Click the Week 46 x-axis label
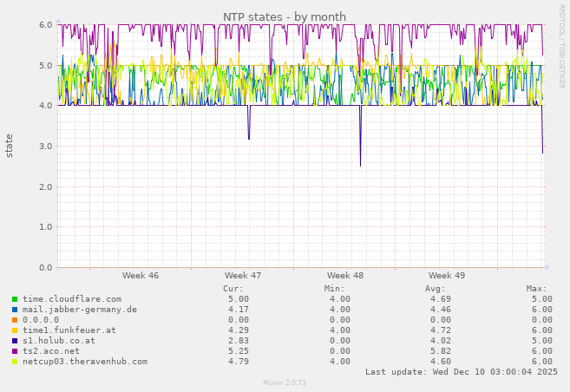The width and height of the screenshot is (570, 392). pos(141,276)
